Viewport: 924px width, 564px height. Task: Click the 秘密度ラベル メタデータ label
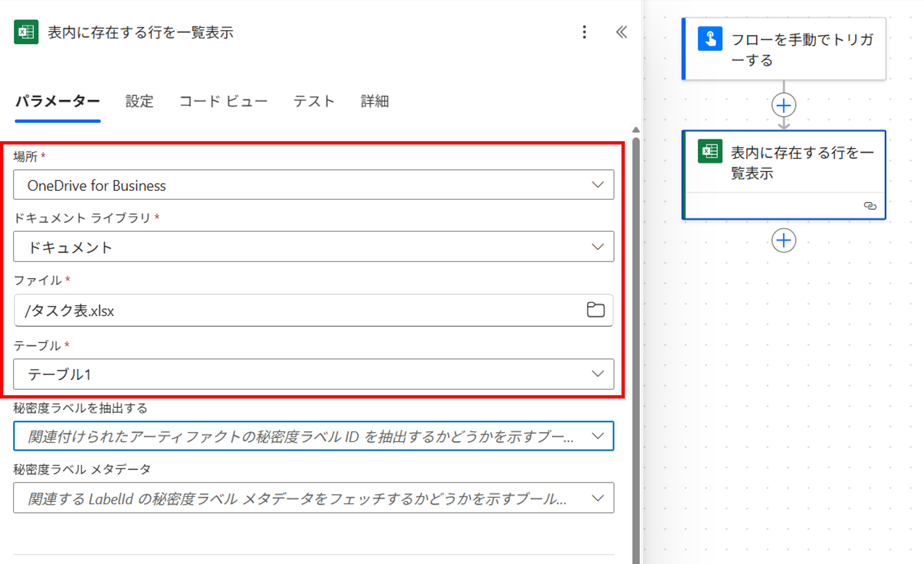click(82, 469)
